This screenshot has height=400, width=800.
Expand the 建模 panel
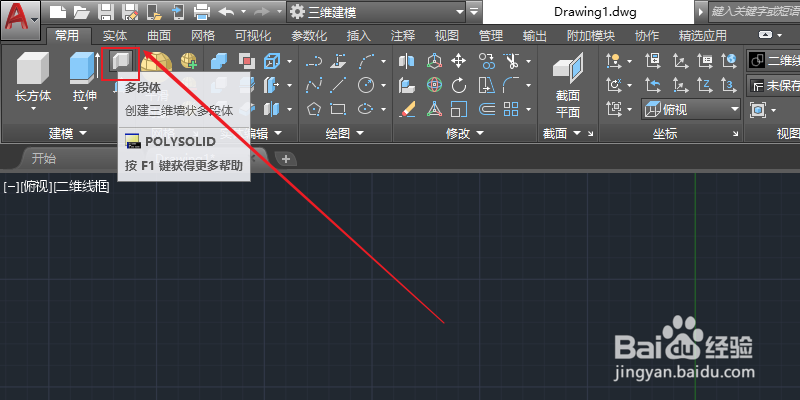coord(68,134)
